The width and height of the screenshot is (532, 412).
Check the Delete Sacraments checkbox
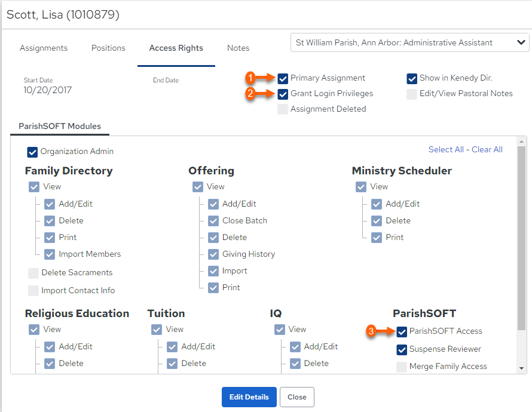click(x=33, y=273)
